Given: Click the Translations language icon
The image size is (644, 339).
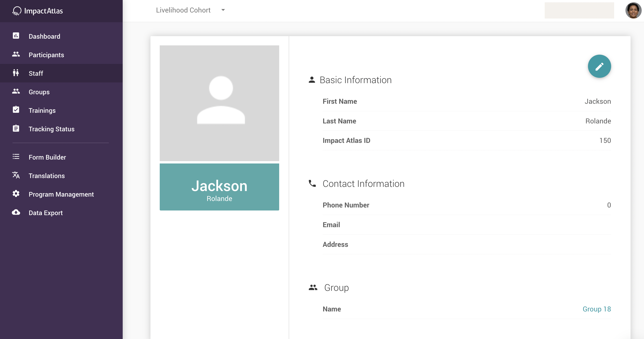Looking at the screenshot, I should [16, 175].
